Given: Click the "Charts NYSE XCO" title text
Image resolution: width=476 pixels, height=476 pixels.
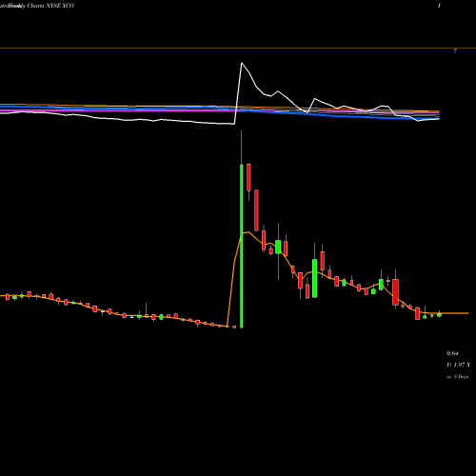Looking at the screenshot, I should pyautogui.click(x=50, y=6).
